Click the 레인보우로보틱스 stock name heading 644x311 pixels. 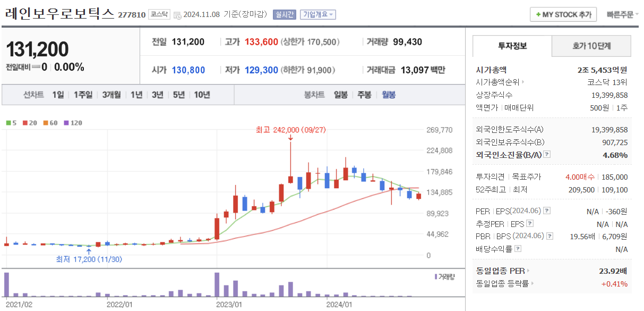click(x=59, y=14)
